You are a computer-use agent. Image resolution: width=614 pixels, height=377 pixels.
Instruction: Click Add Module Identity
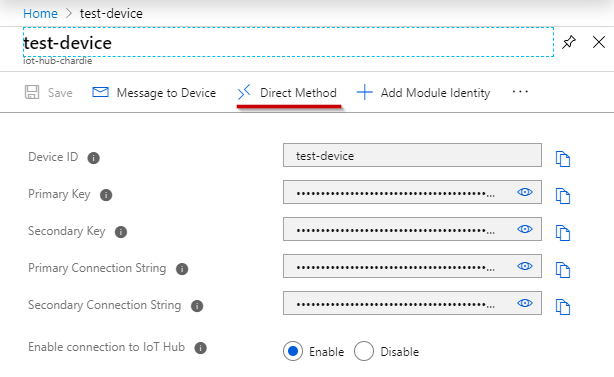pyautogui.click(x=423, y=93)
